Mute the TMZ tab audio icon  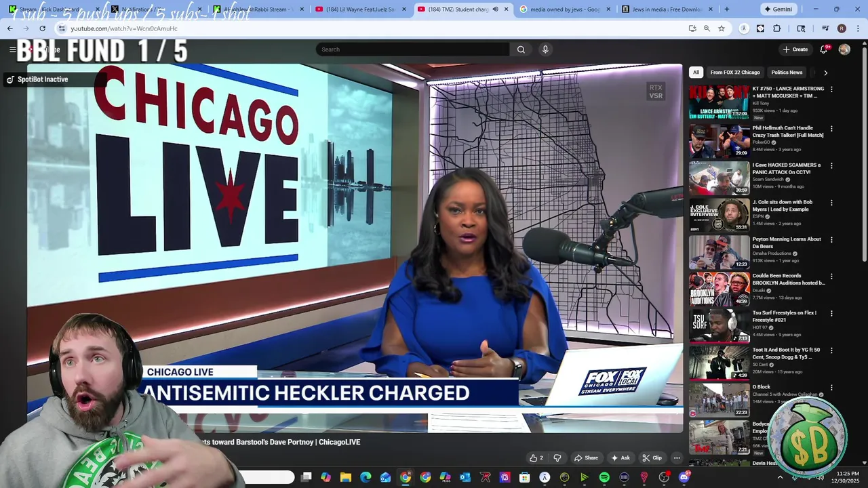pos(495,9)
